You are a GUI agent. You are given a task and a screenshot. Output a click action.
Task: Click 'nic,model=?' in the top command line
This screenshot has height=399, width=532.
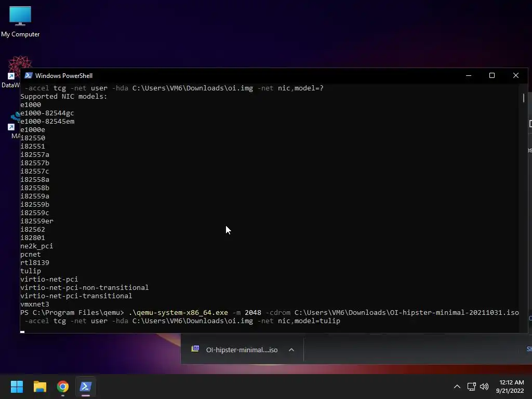click(301, 88)
